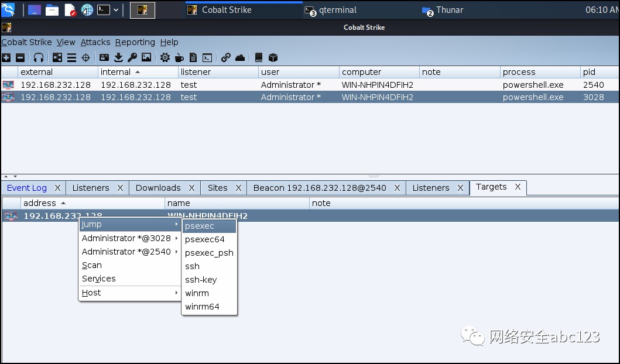Image resolution: width=620 pixels, height=364 pixels.
Task: Click the plus icon to add a connection
Action: (x=6, y=57)
